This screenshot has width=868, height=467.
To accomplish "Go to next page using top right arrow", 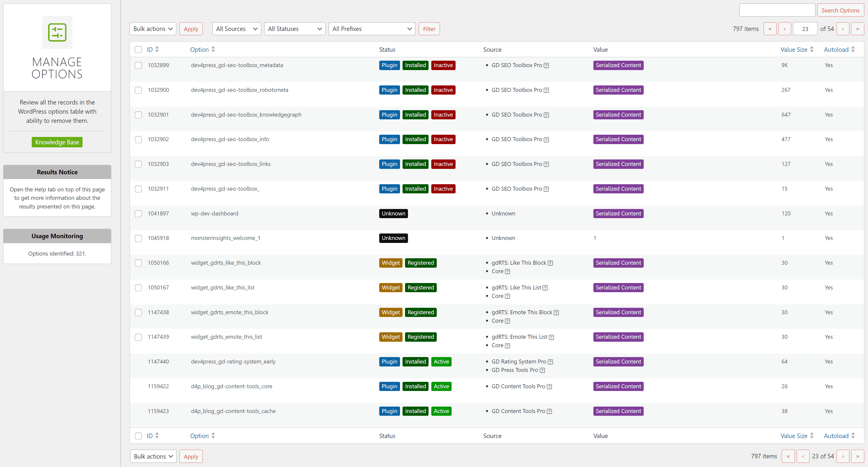I will point(843,29).
